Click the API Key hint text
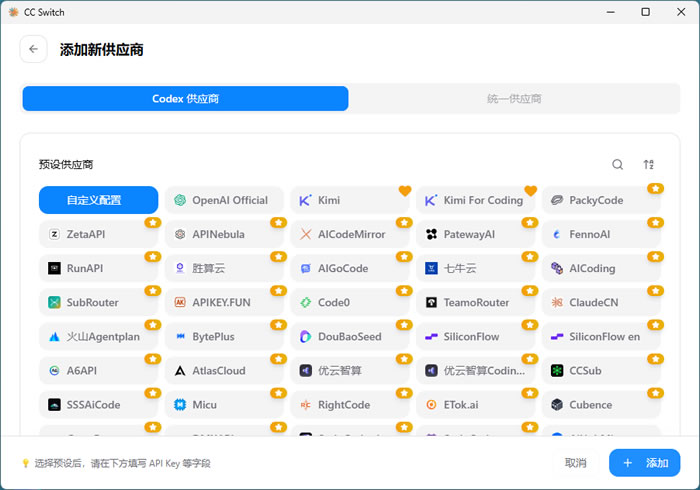 point(122,463)
